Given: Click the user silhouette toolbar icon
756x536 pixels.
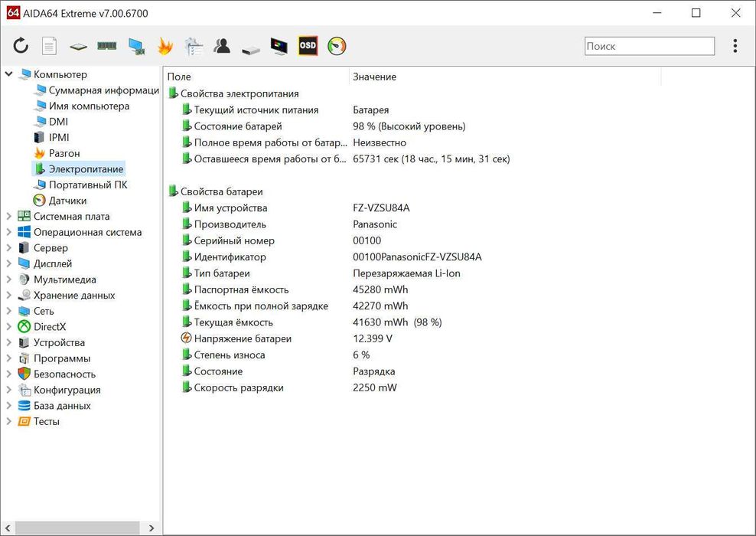Looking at the screenshot, I should (x=222, y=46).
